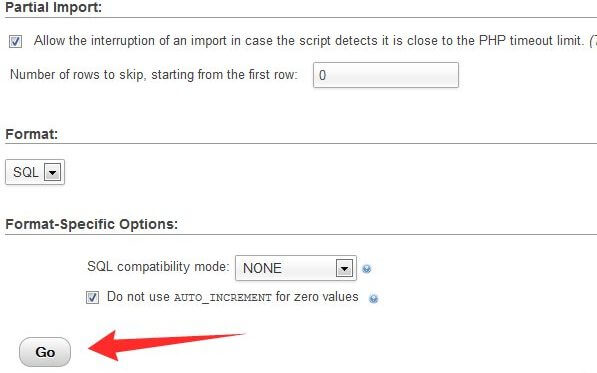Expand the SQL compatibility mode NONE dropdown
The width and height of the screenshot is (597, 373).
point(296,268)
